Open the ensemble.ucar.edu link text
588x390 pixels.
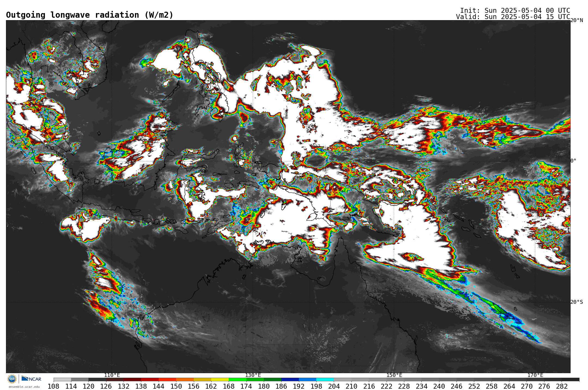(24, 387)
